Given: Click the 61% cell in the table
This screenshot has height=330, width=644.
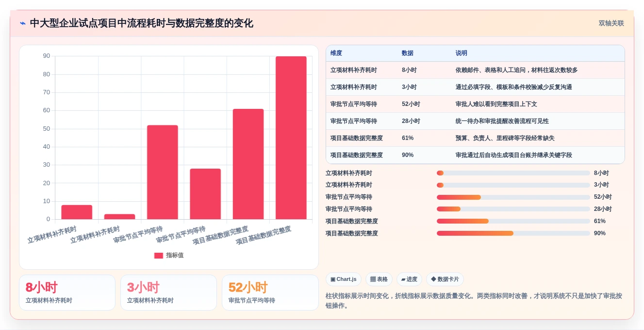Looking at the screenshot, I should click(408, 138).
